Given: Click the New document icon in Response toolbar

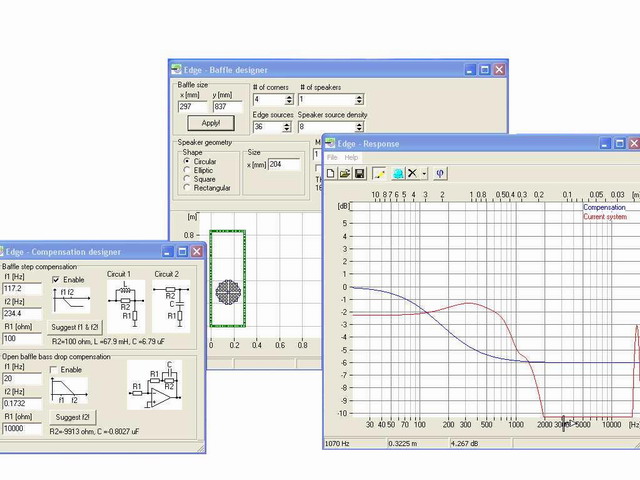Looking at the screenshot, I should (x=331, y=173).
